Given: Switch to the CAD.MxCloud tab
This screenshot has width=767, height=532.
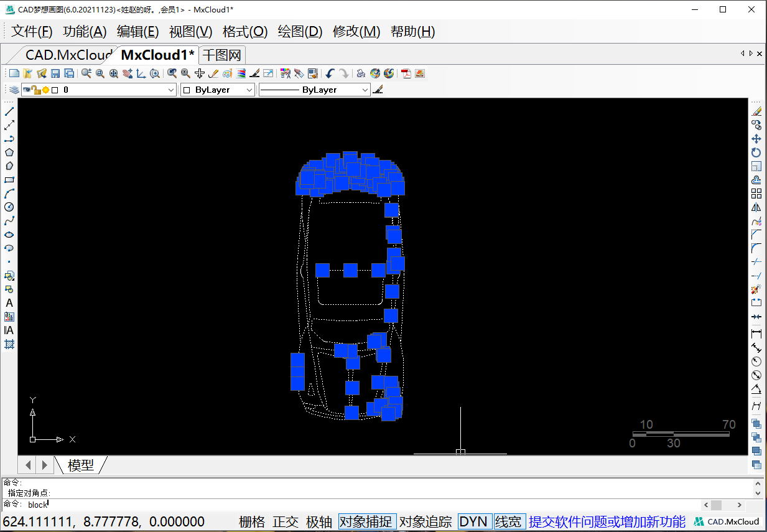Looking at the screenshot, I should pyautogui.click(x=67, y=55).
